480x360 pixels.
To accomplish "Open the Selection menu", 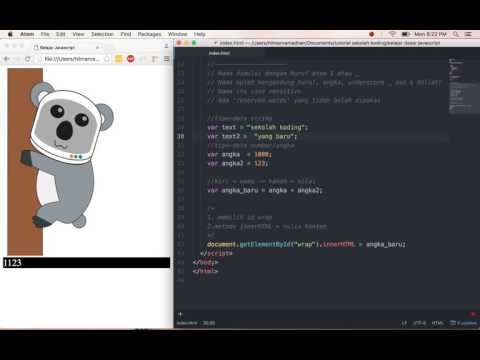I will pyautogui.click(x=102, y=34).
